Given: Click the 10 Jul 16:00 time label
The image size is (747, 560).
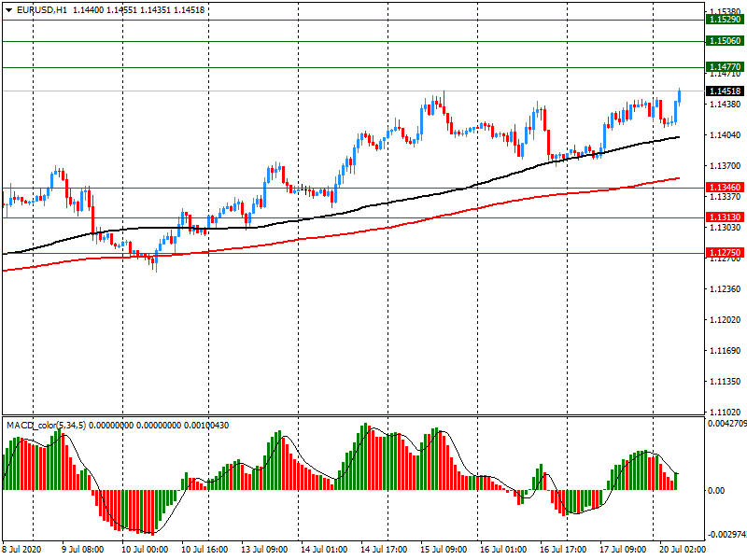Looking at the screenshot, I should [x=204, y=550].
